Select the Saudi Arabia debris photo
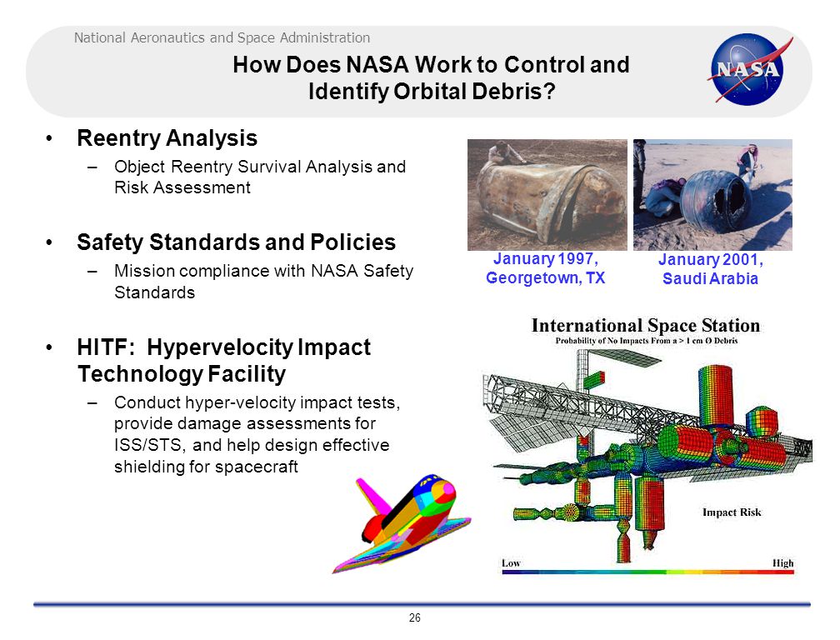This screenshot has height=640, width=840. (x=712, y=195)
